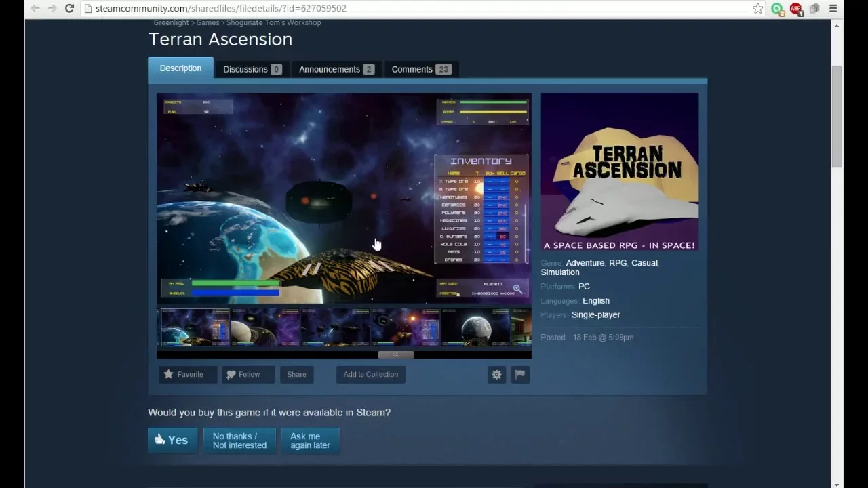Click the Add to Collection button
Viewport: 868px width, 488px height.
click(x=371, y=374)
